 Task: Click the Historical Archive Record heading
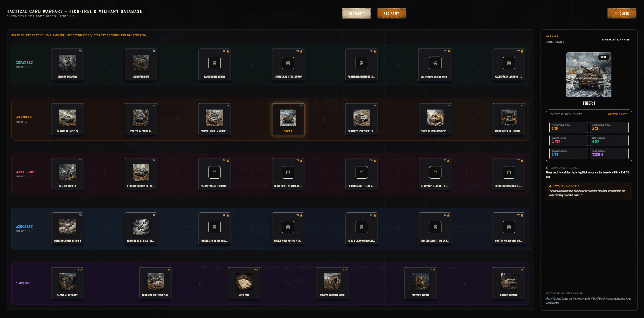point(564,293)
